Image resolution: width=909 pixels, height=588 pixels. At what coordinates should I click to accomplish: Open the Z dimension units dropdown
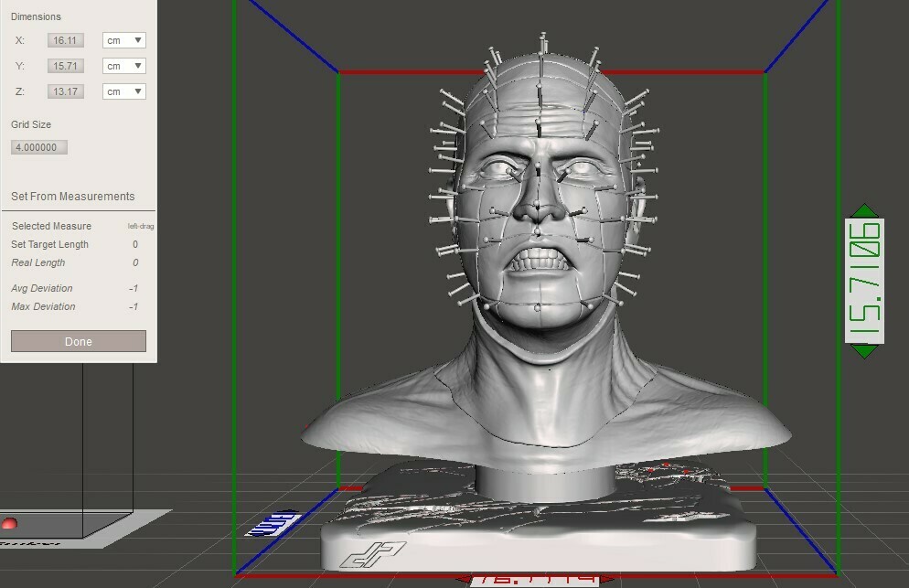point(123,91)
